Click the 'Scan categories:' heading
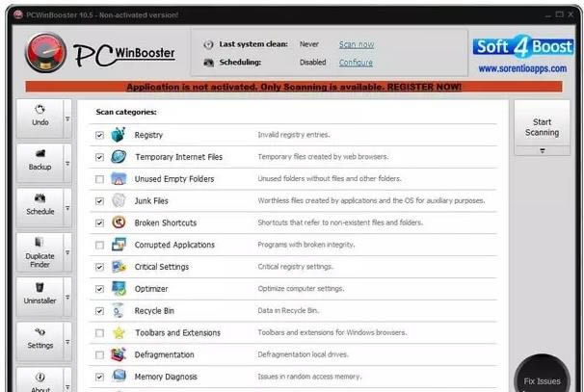This screenshot has width=584, height=392. 126,112
